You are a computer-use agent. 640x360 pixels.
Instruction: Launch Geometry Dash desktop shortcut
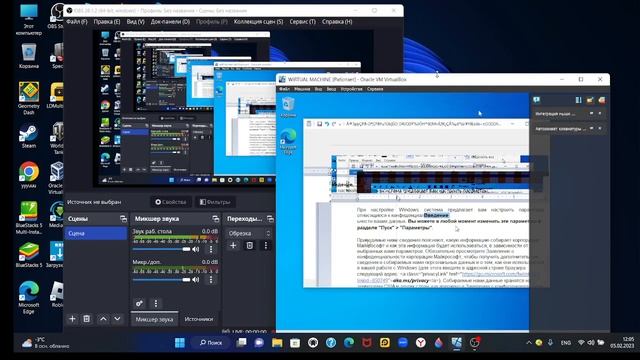click(29, 98)
